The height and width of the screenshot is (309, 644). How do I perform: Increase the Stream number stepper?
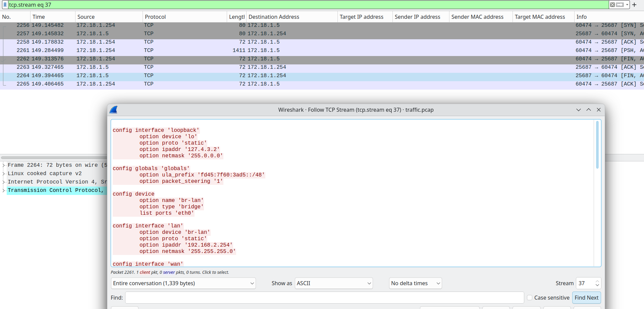(x=597, y=281)
